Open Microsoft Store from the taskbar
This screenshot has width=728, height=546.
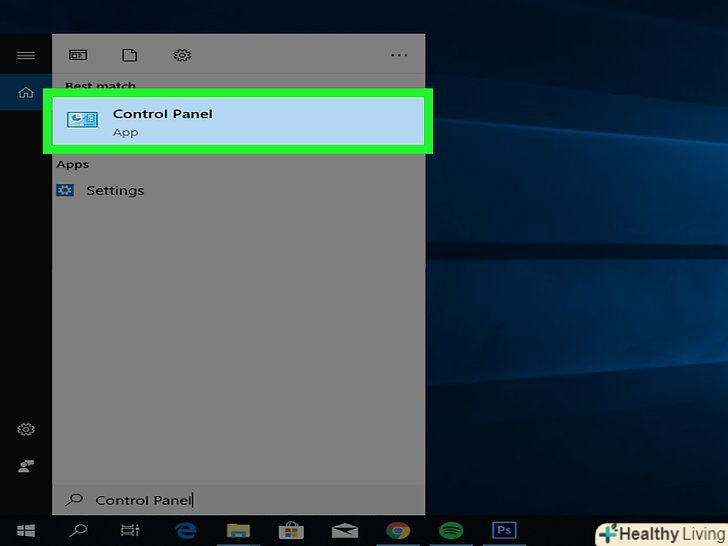point(291,531)
